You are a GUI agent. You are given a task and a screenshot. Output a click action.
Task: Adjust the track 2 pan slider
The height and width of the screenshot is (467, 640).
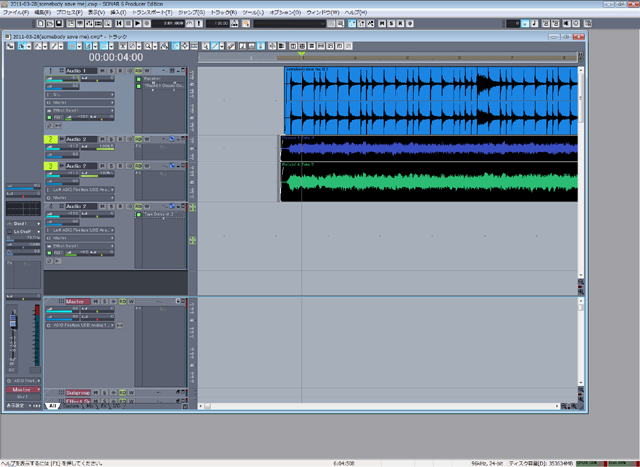pyautogui.click(x=98, y=147)
